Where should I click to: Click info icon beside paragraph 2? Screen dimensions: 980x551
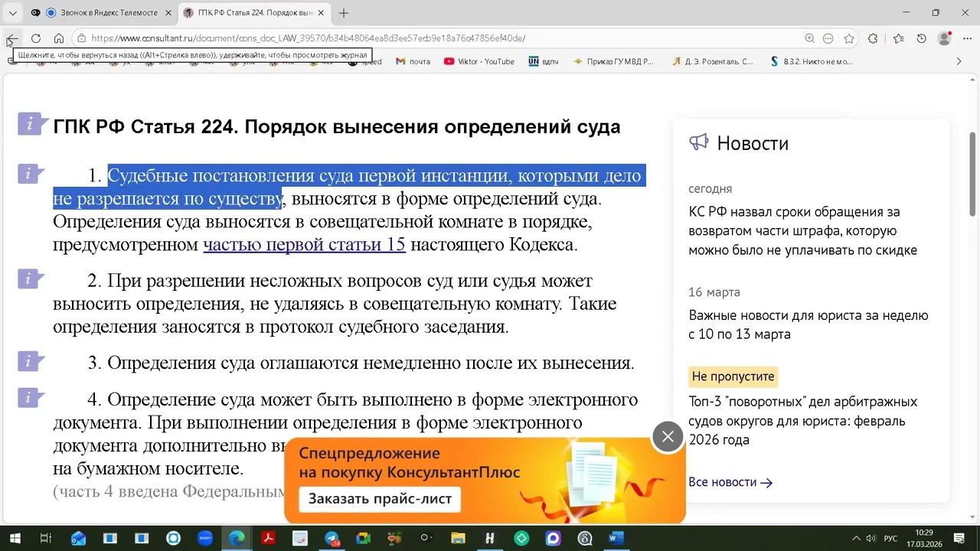(x=31, y=279)
